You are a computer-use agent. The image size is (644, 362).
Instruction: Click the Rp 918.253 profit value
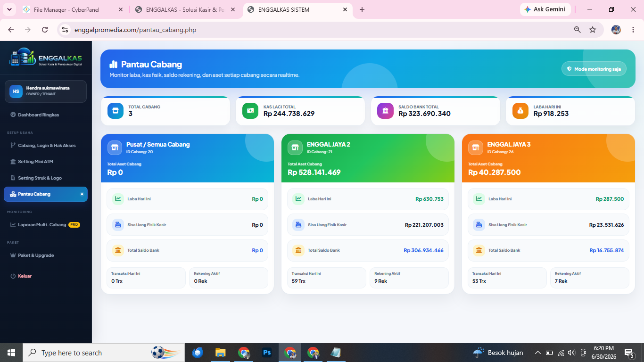click(x=551, y=114)
